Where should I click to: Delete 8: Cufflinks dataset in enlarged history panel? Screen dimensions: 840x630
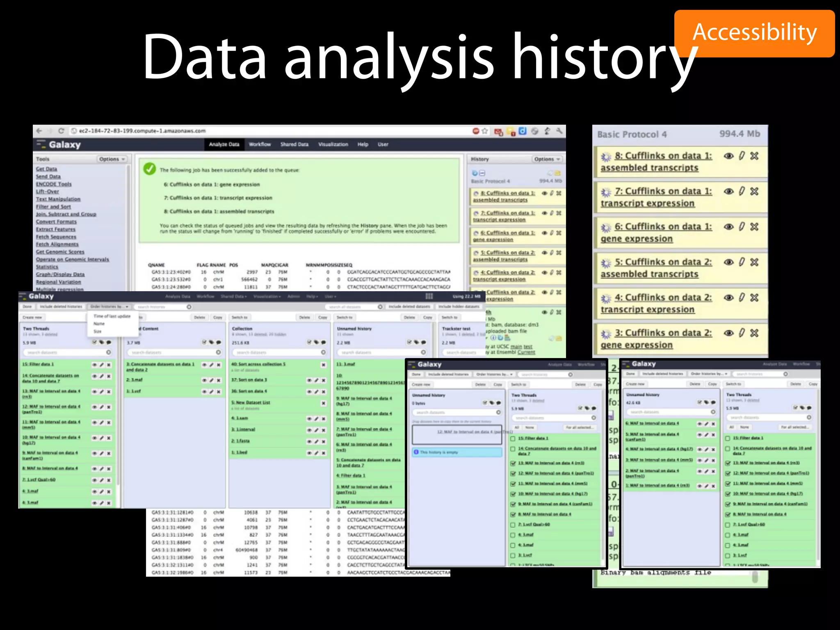pos(754,156)
